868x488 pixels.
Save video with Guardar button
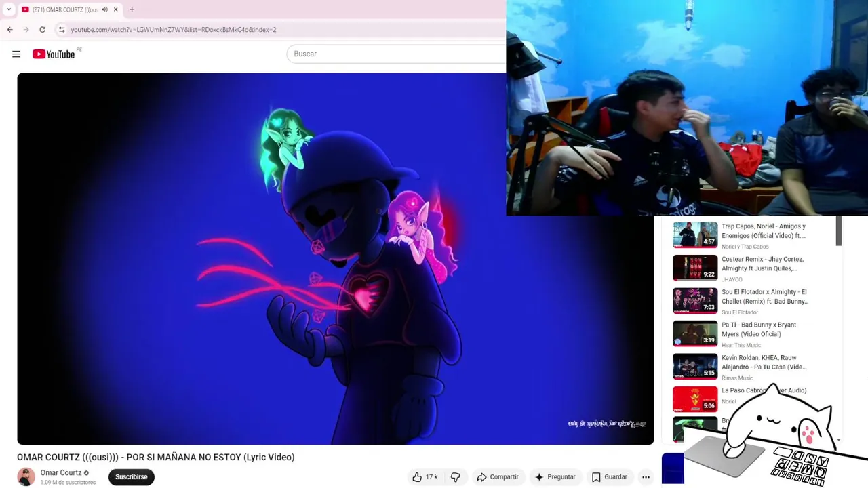click(609, 477)
